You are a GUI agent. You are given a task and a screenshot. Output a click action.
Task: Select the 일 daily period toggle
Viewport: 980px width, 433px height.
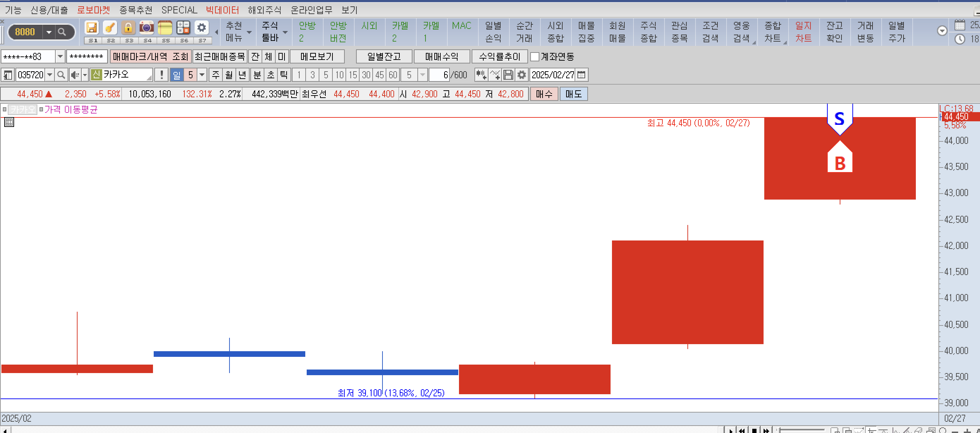(177, 75)
